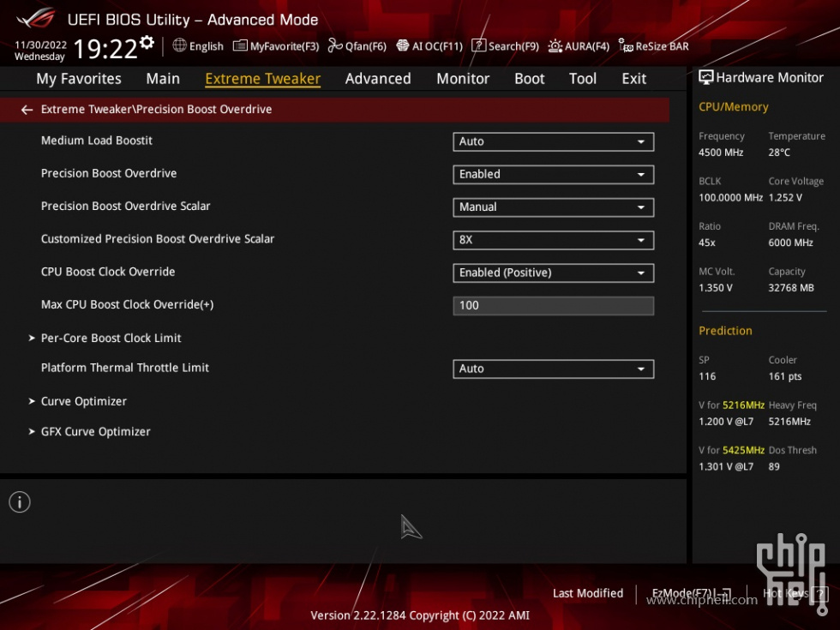This screenshot has width=840, height=630.
Task: Select Platform Thermal Throttle Limit label
Action: [x=125, y=368]
